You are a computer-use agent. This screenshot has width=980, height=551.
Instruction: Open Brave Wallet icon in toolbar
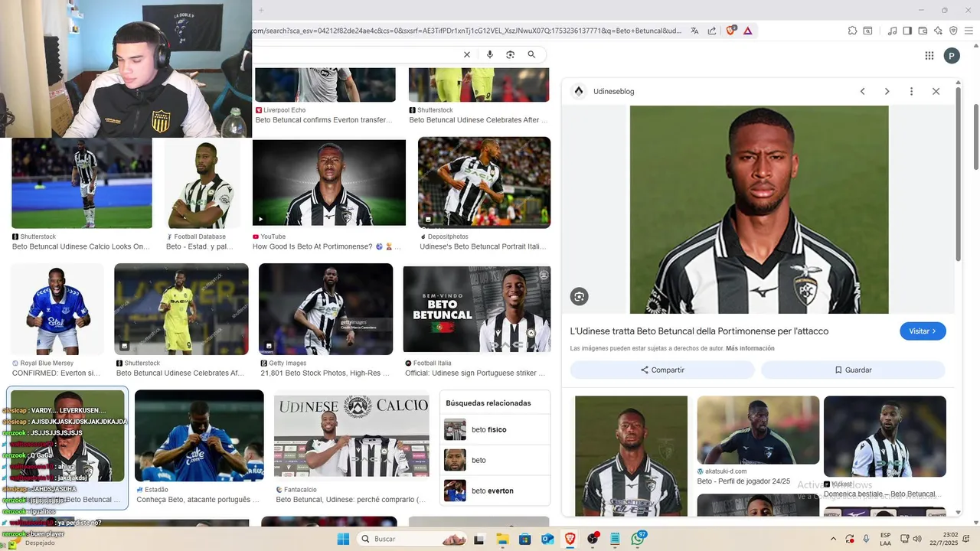coord(923,31)
